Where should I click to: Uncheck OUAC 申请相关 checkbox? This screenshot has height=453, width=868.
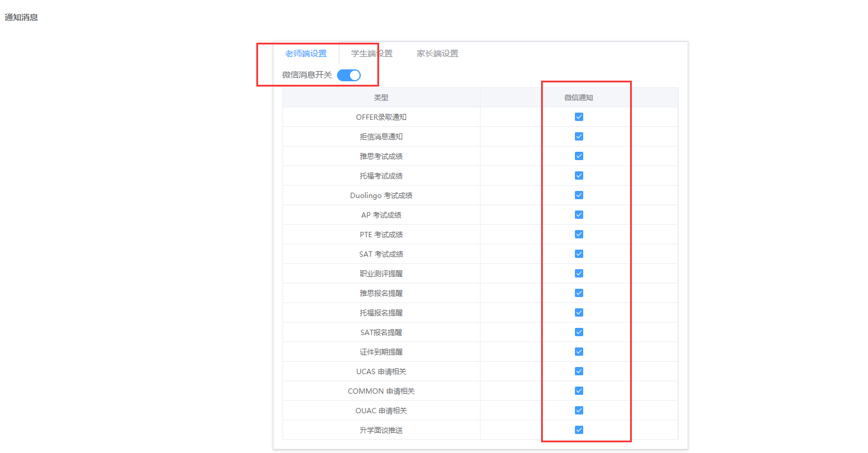pyautogui.click(x=579, y=410)
